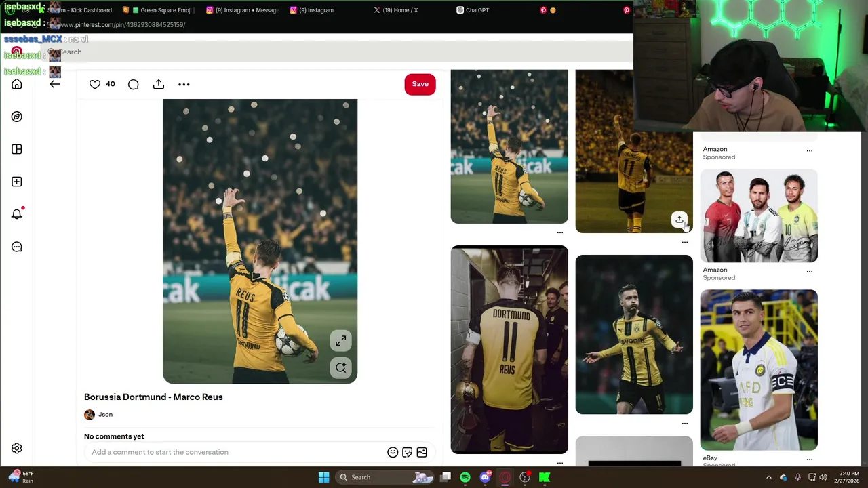Viewport: 868px width, 488px height.
Task: Click the share icon next to comments
Action: [159, 84]
